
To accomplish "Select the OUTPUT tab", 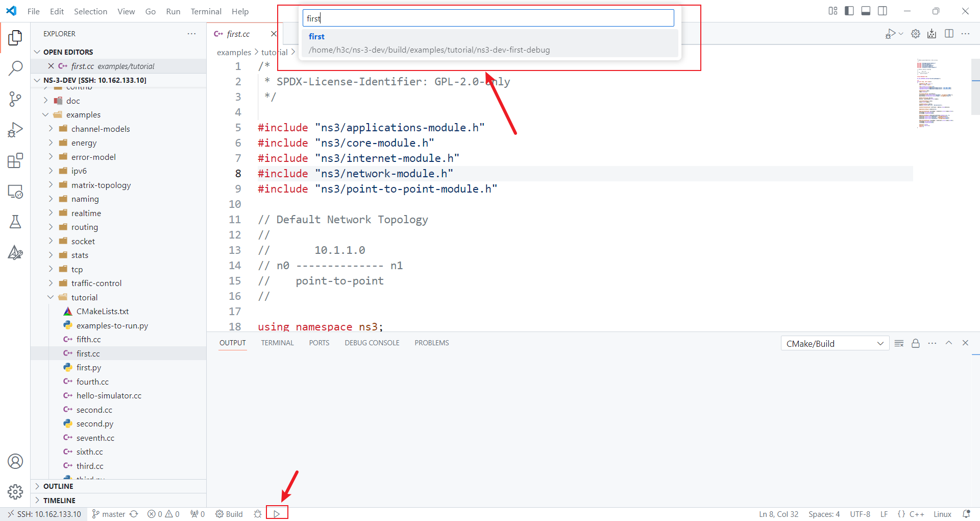I will pyautogui.click(x=233, y=343).
